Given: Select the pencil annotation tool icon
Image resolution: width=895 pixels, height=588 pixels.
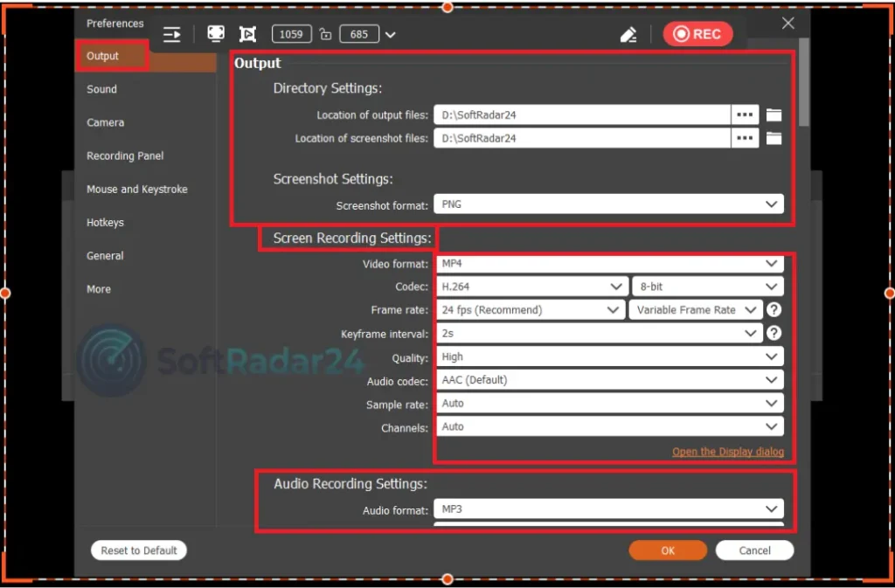Looking at the screenshot, I should point(628,33).
